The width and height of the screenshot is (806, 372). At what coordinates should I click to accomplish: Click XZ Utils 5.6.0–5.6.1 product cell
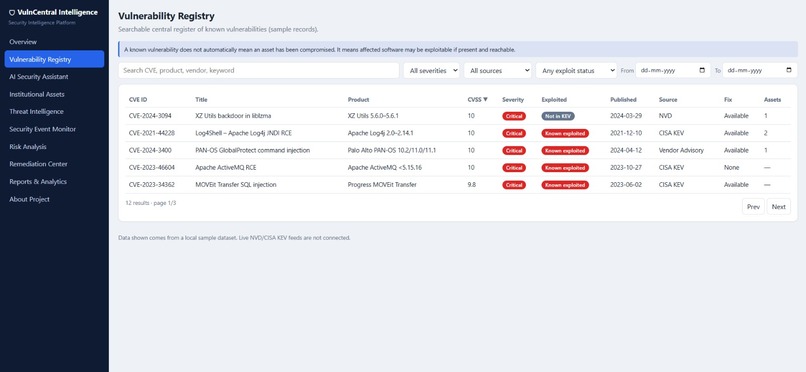(373, 116)
